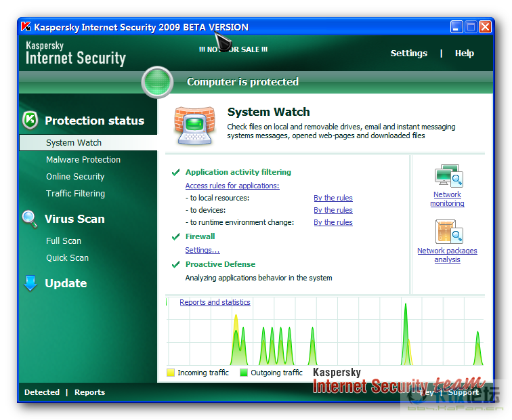Viewport: 512px width, 420px height.
Task: Click the System Watch title heading
Action: [x=268, y=112]
